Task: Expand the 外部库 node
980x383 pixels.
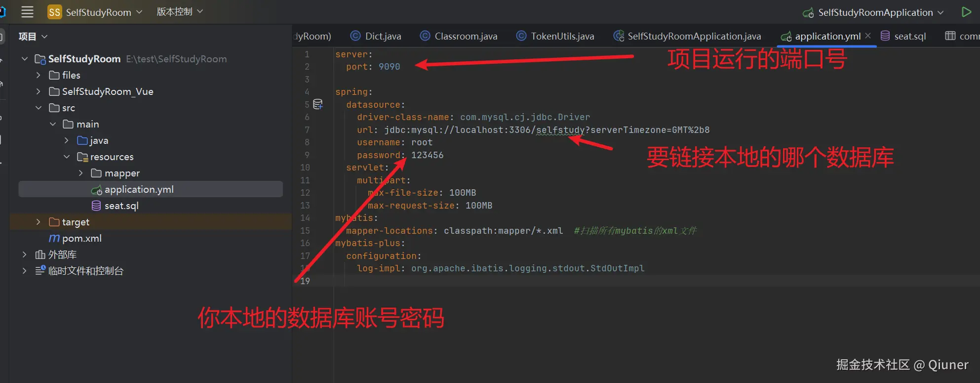Action: click(25, 255)
